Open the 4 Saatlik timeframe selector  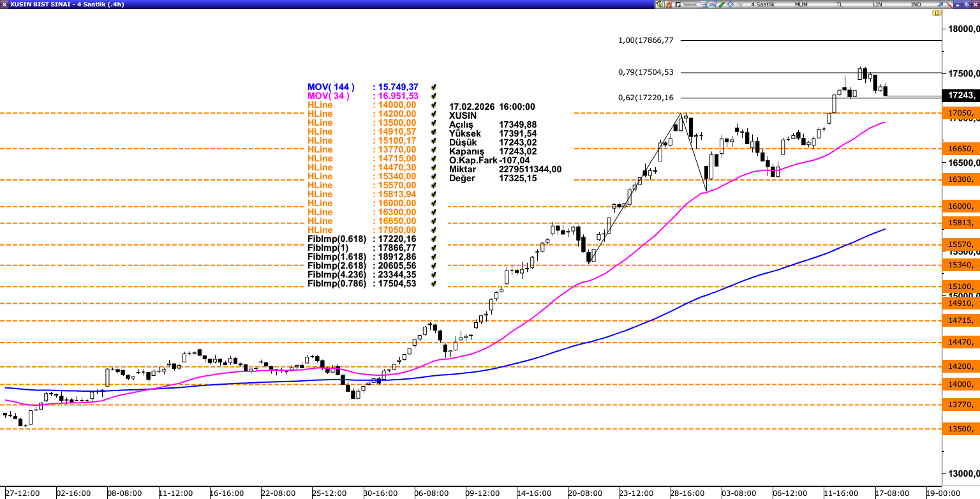(x=762, y=4)
